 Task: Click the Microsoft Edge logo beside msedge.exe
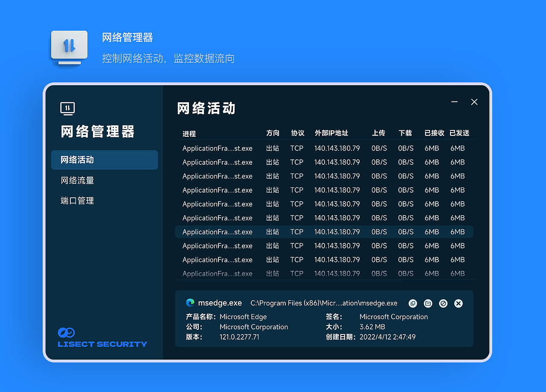click(189, 303)
